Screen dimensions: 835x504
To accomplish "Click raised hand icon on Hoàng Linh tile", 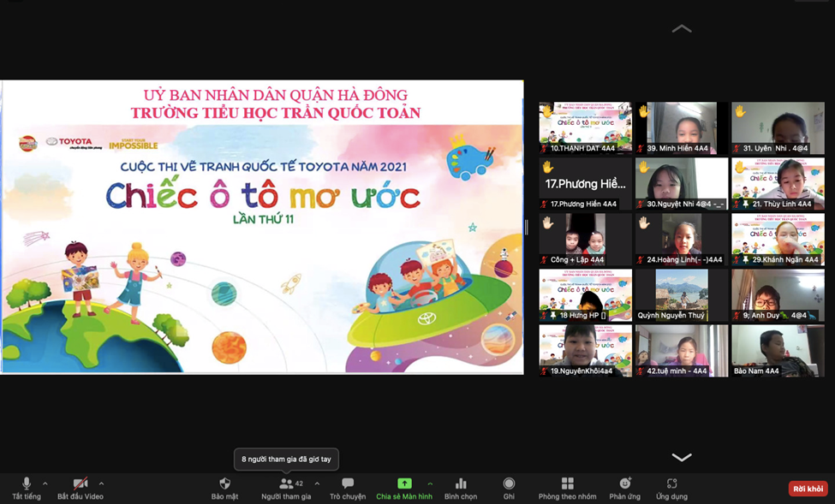I will 644,223.
